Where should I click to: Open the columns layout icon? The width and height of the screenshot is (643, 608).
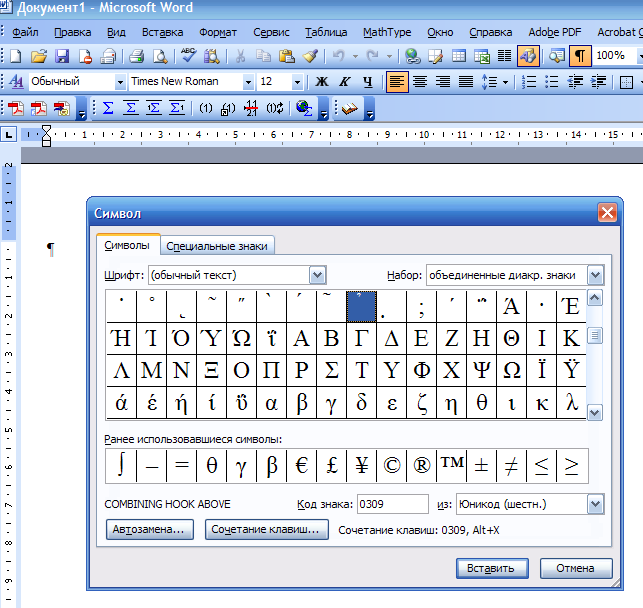pos(504,56)
